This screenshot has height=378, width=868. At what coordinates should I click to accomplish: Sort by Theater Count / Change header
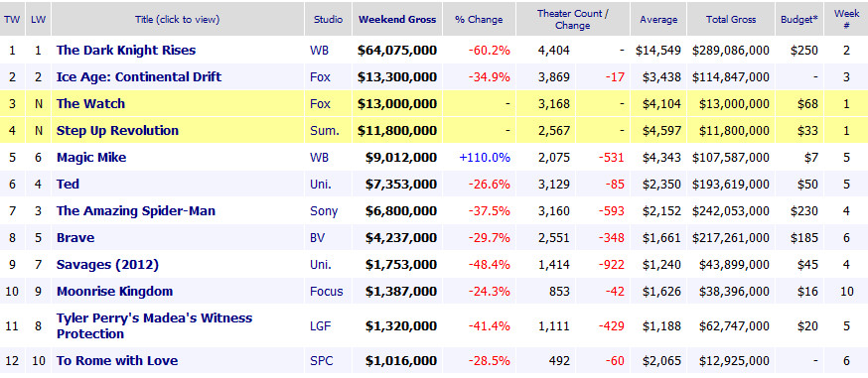[572, 19]
